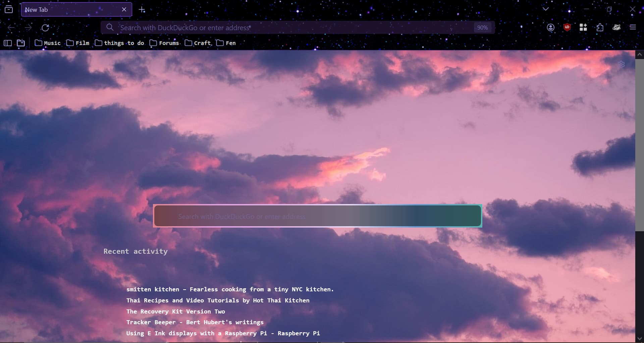This screenshot has width=644, height=343.
Task: Open the Firefox account icon
Action: coord(550,28)
